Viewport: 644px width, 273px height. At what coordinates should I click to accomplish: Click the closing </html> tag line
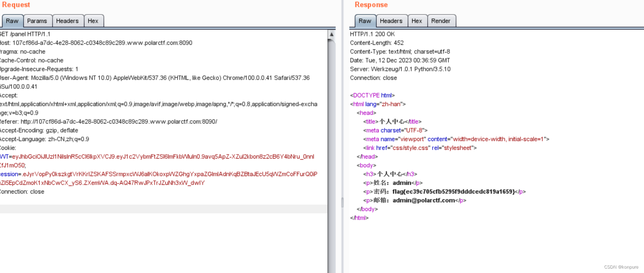pos(359,218)
